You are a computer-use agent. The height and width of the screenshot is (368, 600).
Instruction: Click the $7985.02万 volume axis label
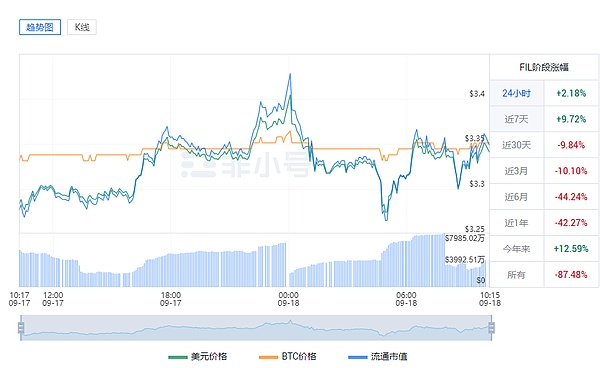(x=465, y=238)
